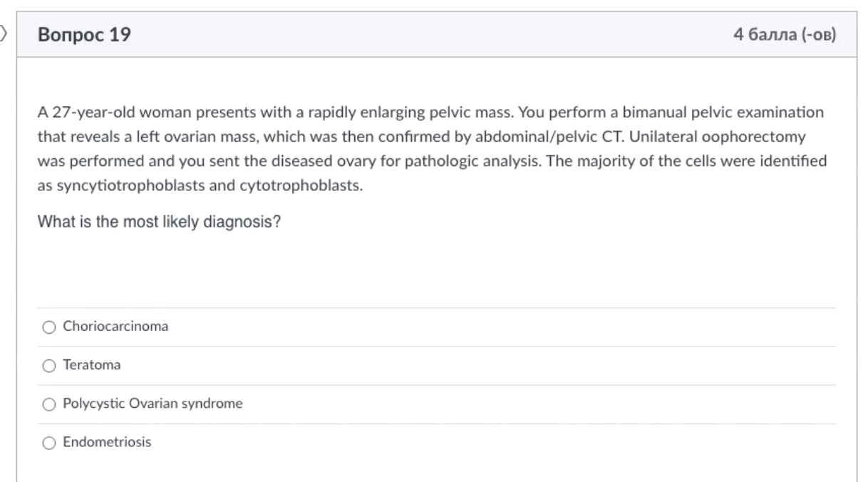Click the "27-year-old" text in the passage
The image size is (868, 482).
point(78,113)
